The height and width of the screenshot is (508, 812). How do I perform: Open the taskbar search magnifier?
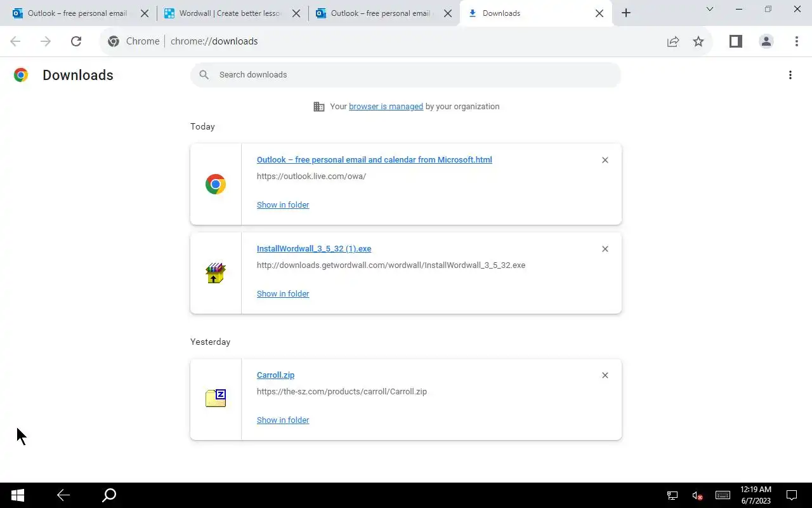[109, 495]
